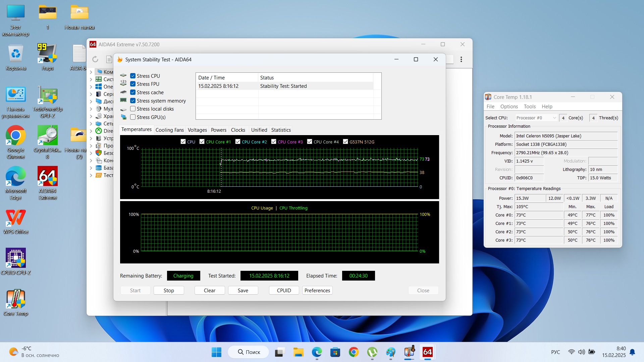Expand the first tree node arrow
Image resolution: width=644 pixels, height=362 pixels.
pyautogui.click(x=91, y=72)
